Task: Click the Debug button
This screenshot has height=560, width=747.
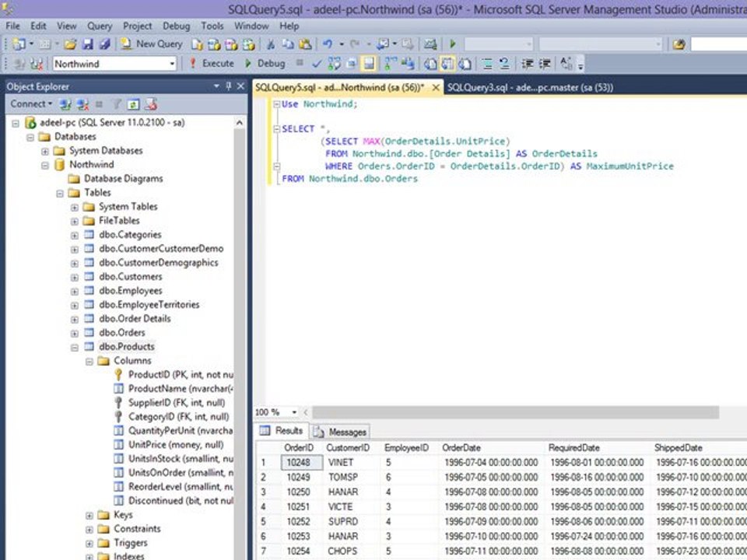Action: pos(265,63)
